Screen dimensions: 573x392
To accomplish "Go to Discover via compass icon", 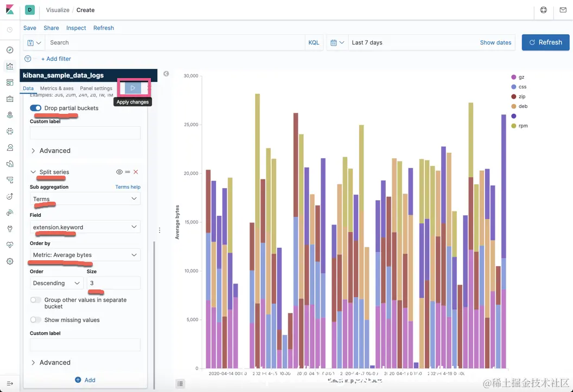I will (10, 50).
